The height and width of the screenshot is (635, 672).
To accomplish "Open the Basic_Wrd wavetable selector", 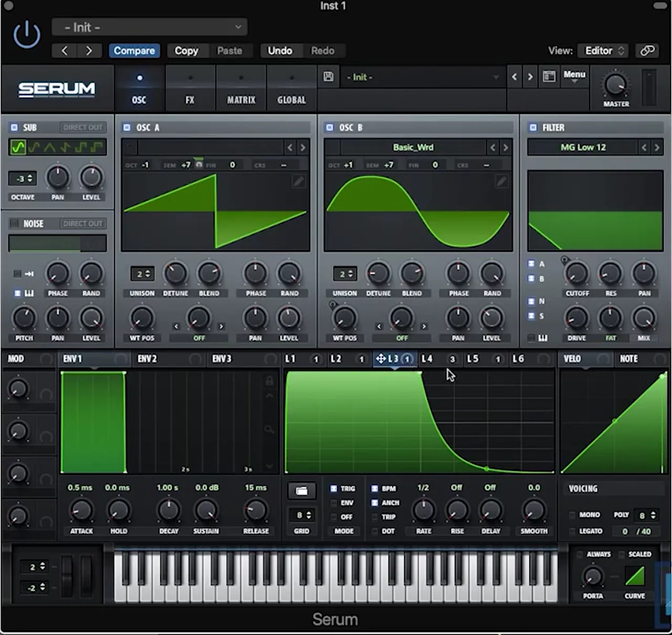I will point(413,147).
